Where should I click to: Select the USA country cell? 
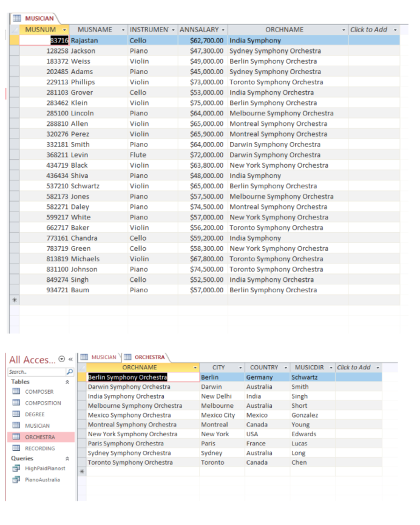click(267, 434)
